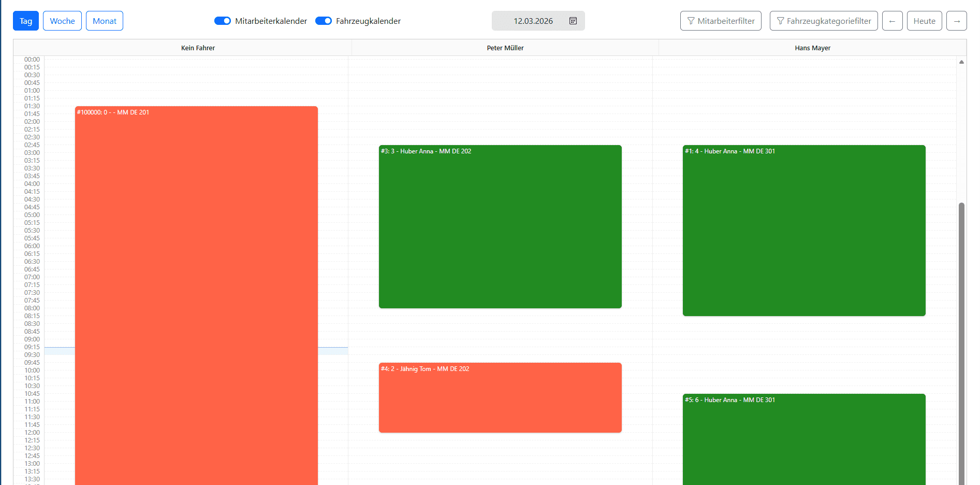Navigate to next day with right arrow
The image size is (980, 485).
tap(957, 21)
